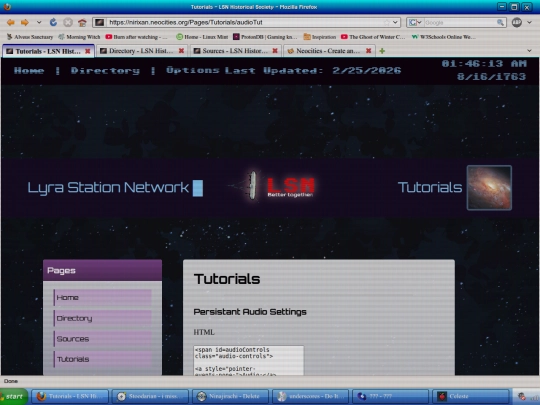
Task: Reload the page with the blue refresh icon
Action: [x=53, y=22]
